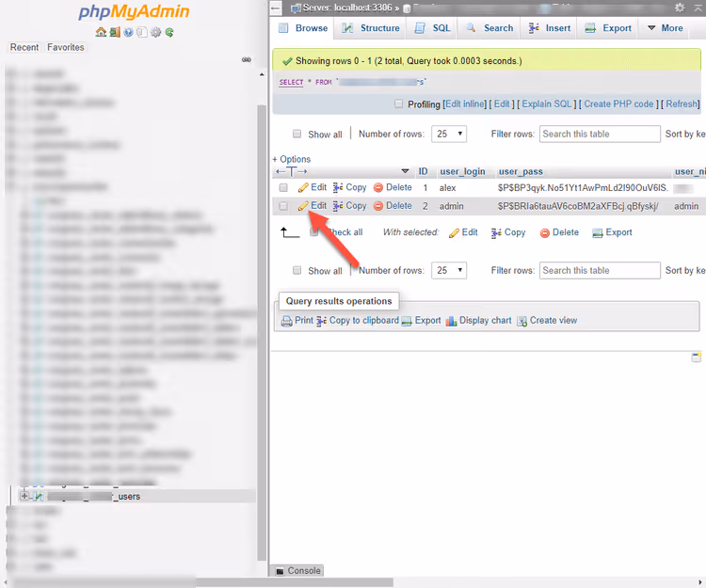
Task: Click the pencil Edit icon for alex row
Action: click(x=303, y=187)
